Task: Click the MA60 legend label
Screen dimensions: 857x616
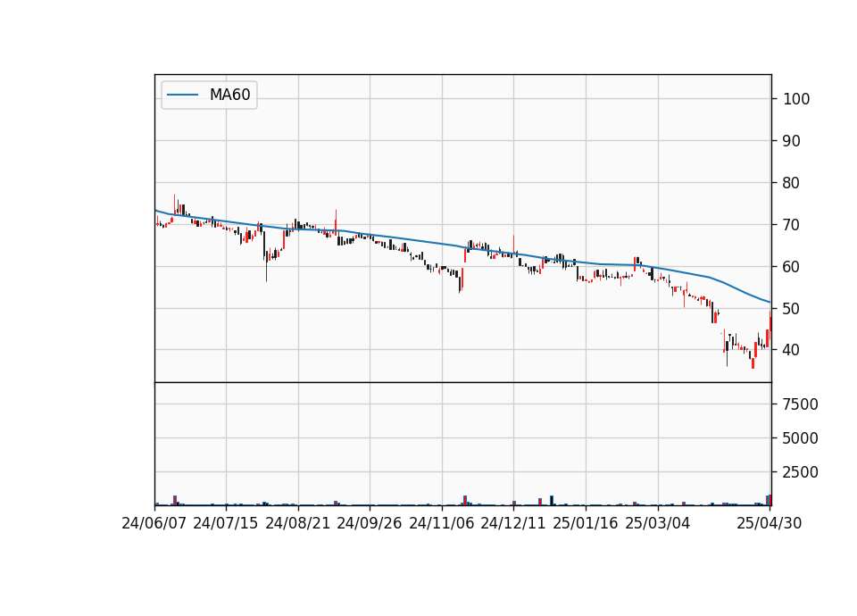Action: pyautogui.click(x=229, y=95)
